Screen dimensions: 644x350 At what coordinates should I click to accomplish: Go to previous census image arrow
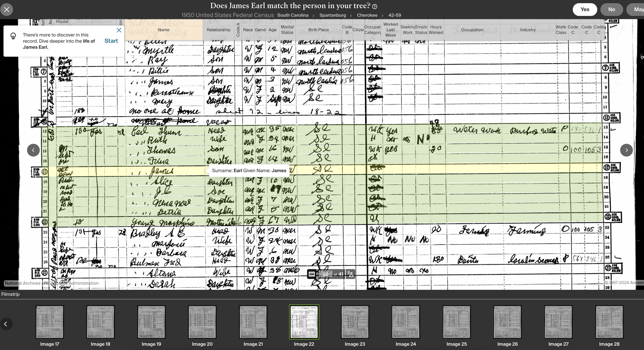point(33,150)
